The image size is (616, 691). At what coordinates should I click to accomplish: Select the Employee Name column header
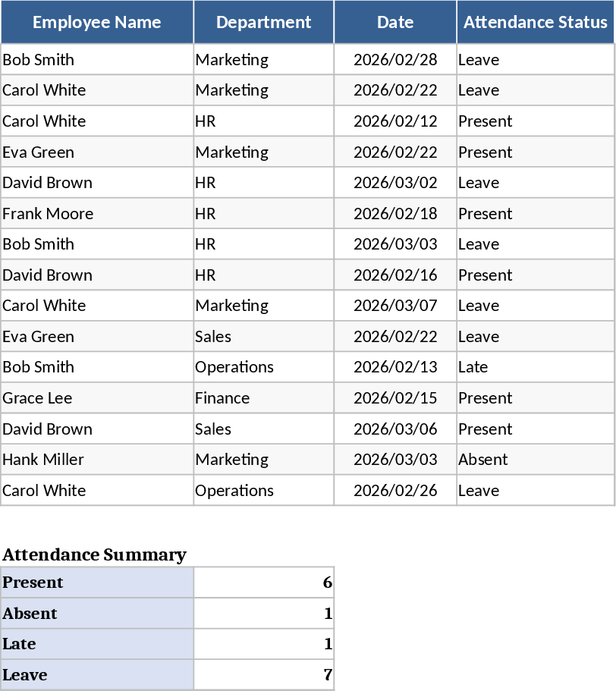click(97, 22)
